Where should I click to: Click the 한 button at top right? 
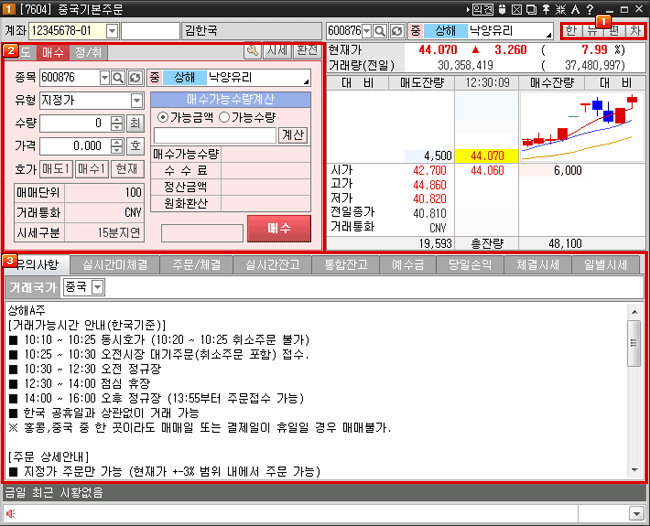(571, 31)
